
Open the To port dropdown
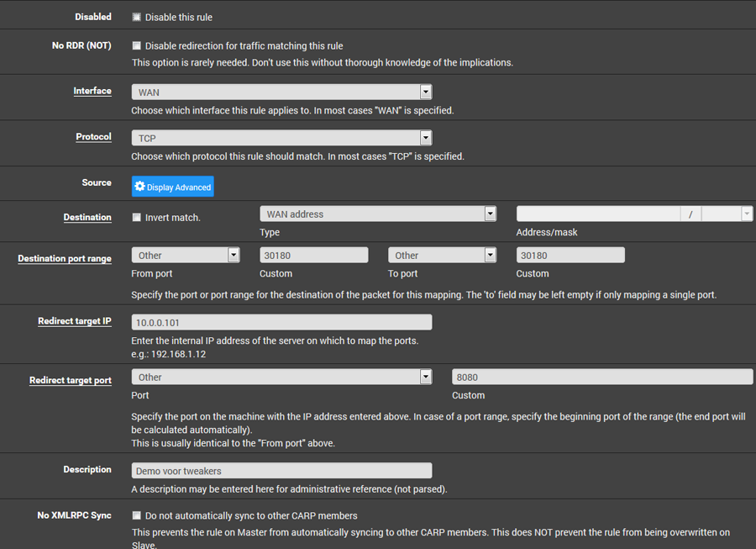point(442,255)
